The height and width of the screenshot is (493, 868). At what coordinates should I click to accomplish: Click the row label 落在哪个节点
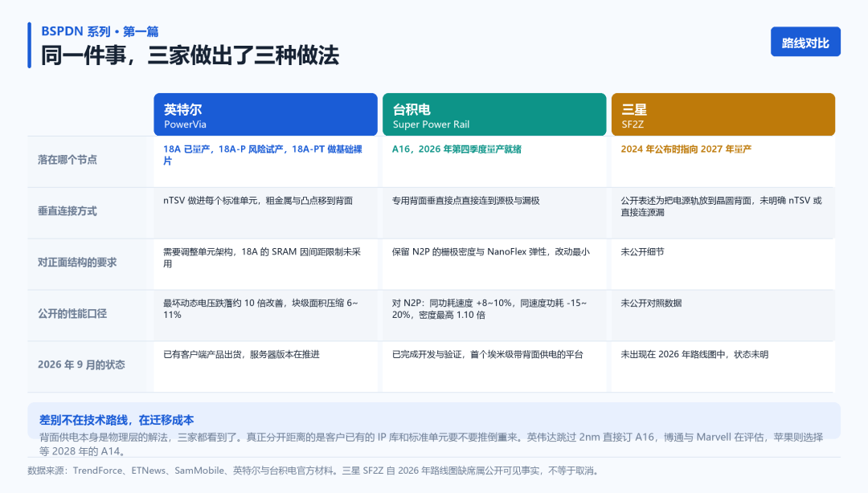tap(68, 160)
